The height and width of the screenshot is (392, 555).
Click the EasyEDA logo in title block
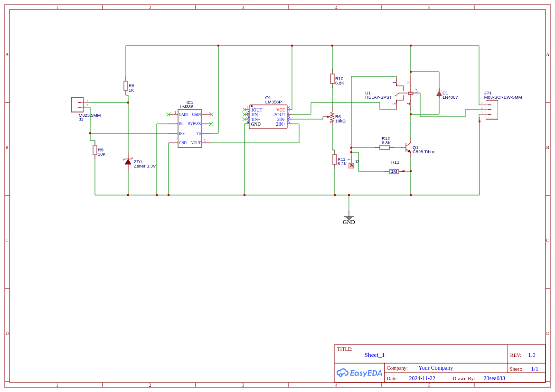tap(359, 373)
